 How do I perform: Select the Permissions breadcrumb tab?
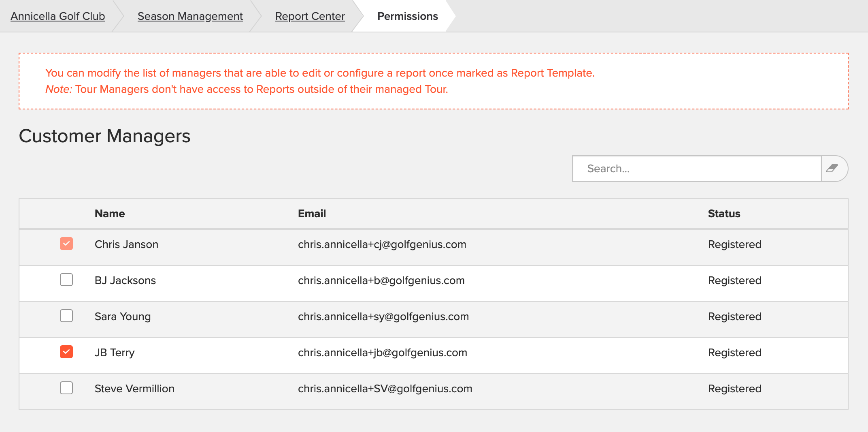coord(408,16)
